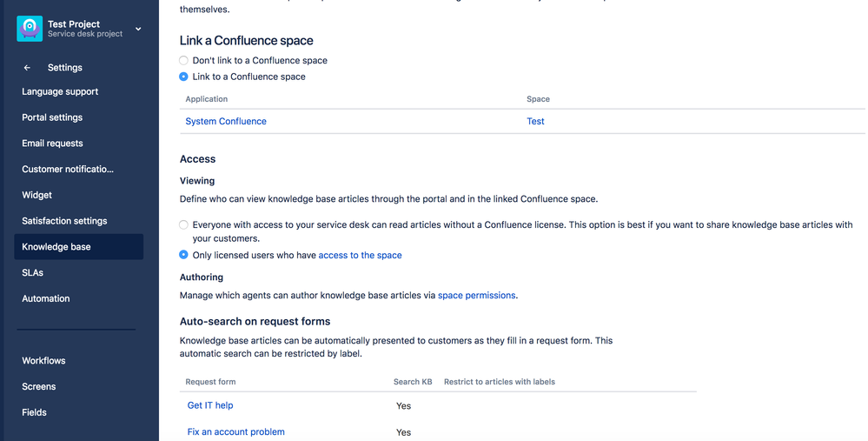Open the Widget settings page
Screen dimensions: 868x441
pos(36,195)
